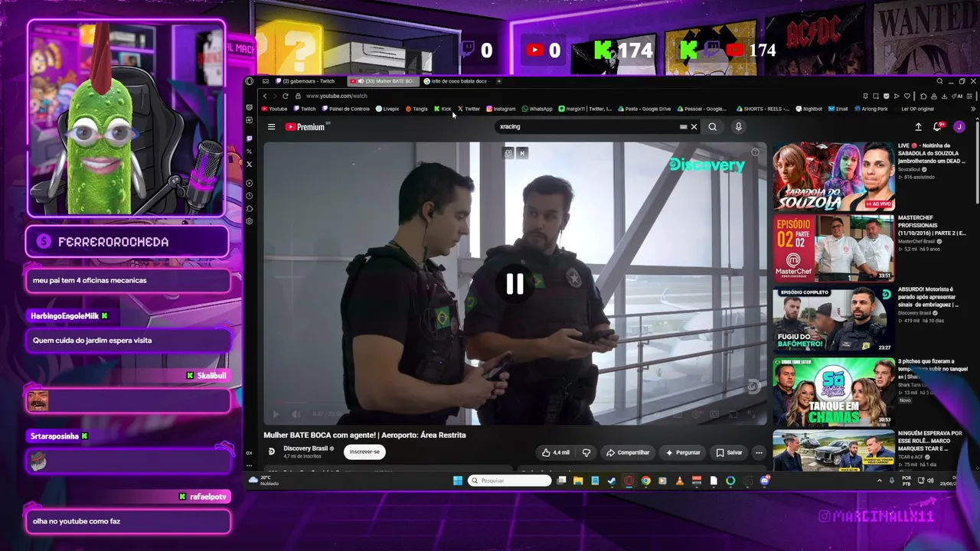Open the Twitch panel in Opera sidebar
This screenshot has width=980, height=551.
pyautogui.click(x=250, y=139)
